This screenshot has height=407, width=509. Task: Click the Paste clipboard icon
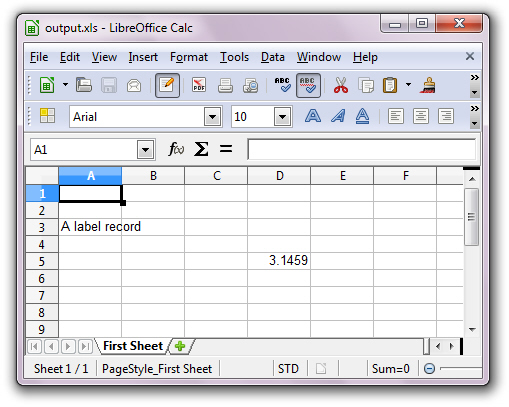tap(390, 85)
